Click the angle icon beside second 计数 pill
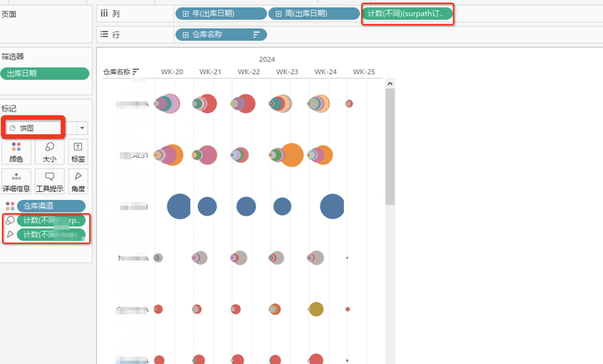603x364 pixels. click(10, 234)
